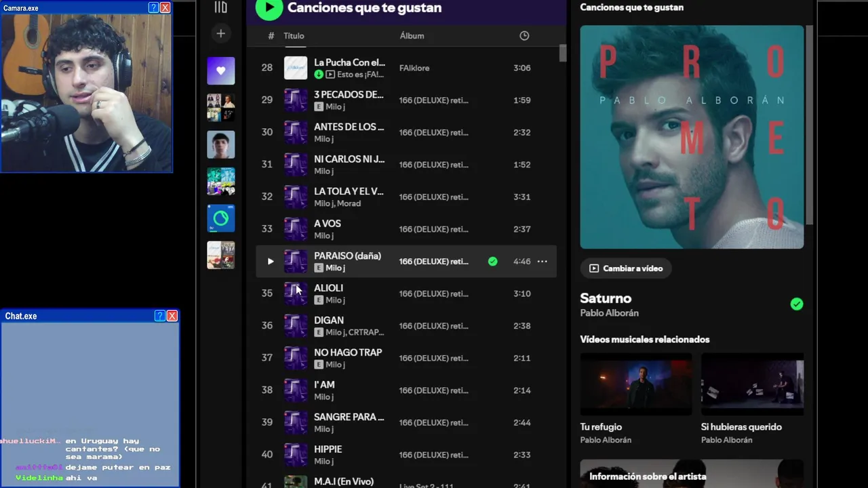Use the now playing panel scrollbar

(808, 123)
